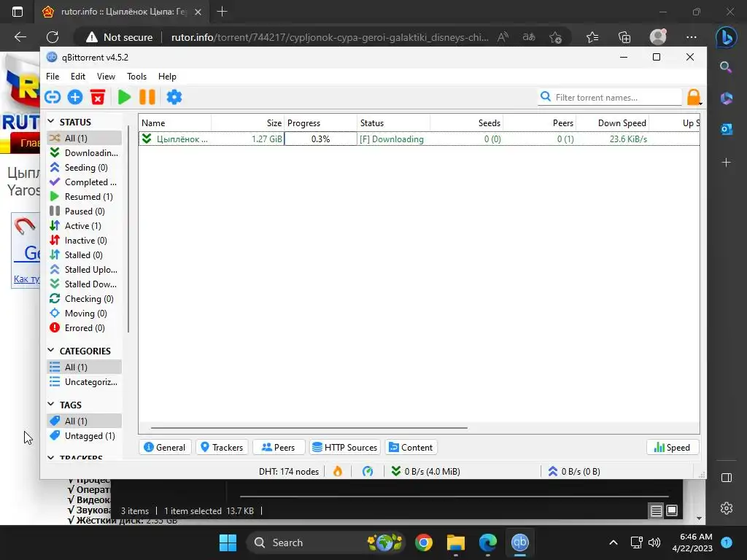Sort by Progress column header
The image size is (747, 560).
tap(321, 122)
